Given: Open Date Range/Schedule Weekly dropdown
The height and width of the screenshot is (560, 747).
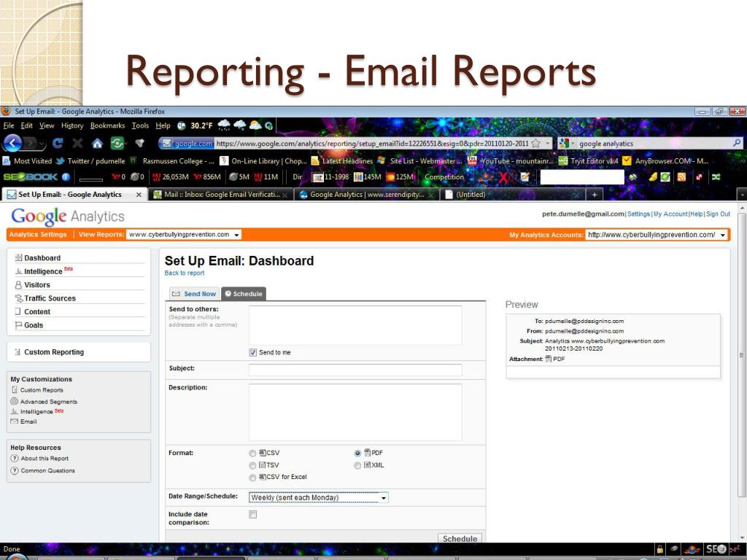Looking at the screenshot, I should (318, 497).
